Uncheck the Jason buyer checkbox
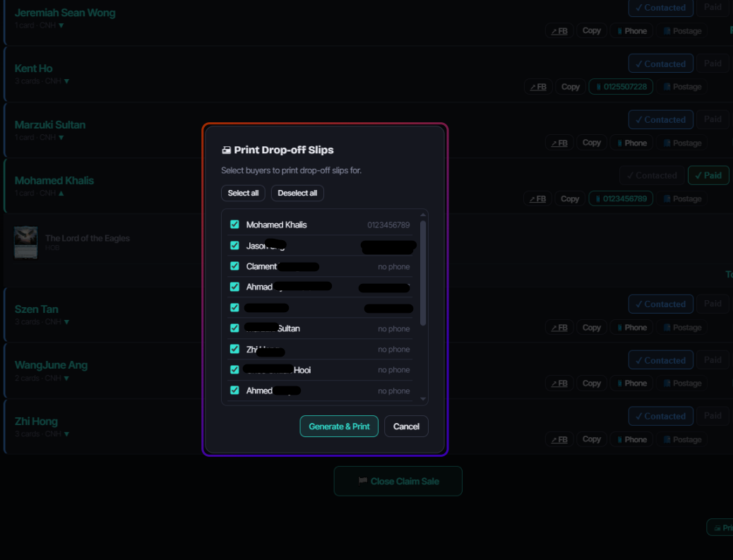The height and width of the screenshot is (560, 733). (x=234, y=246)
